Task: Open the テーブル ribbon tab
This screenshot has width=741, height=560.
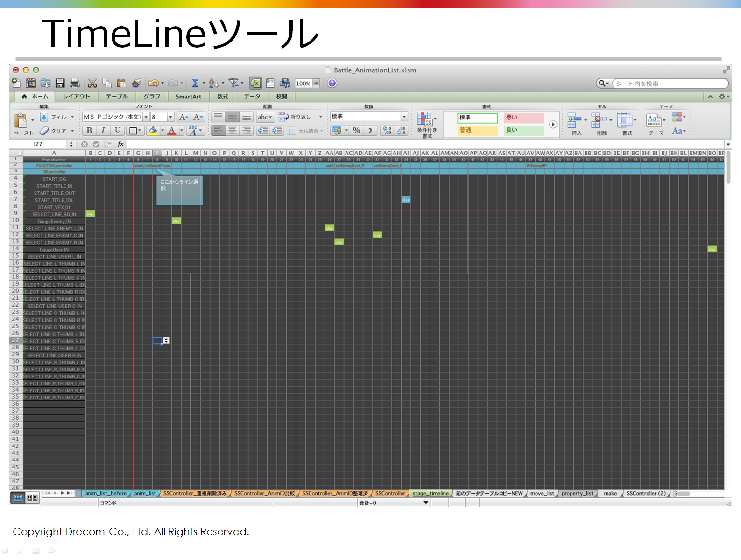Action: [x=117, y=97]
